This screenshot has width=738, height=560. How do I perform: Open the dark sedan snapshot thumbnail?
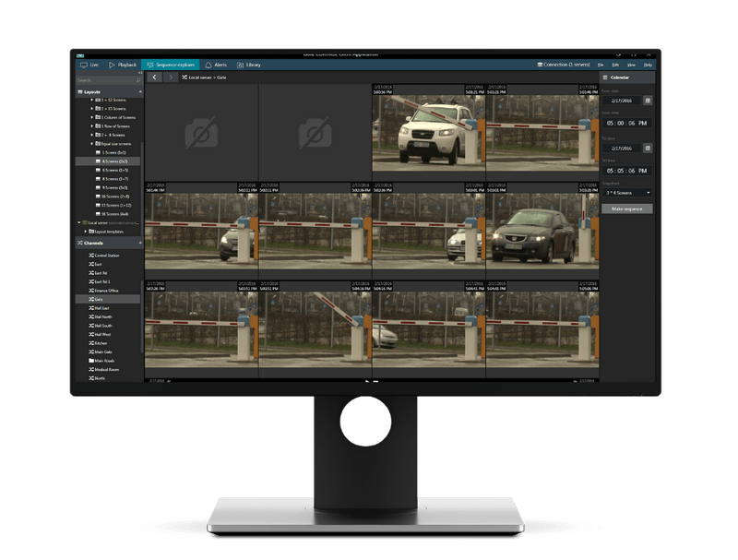tap(542, 231)
